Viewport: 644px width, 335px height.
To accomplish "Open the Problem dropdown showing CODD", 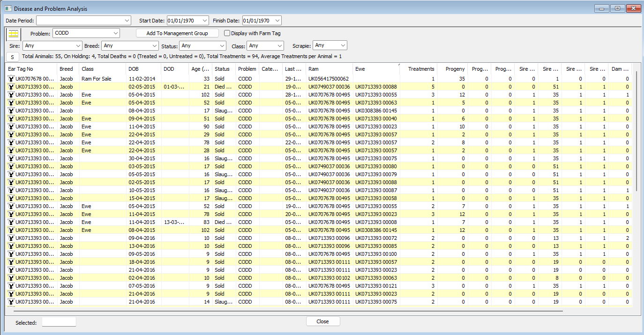I will [116, 33].
